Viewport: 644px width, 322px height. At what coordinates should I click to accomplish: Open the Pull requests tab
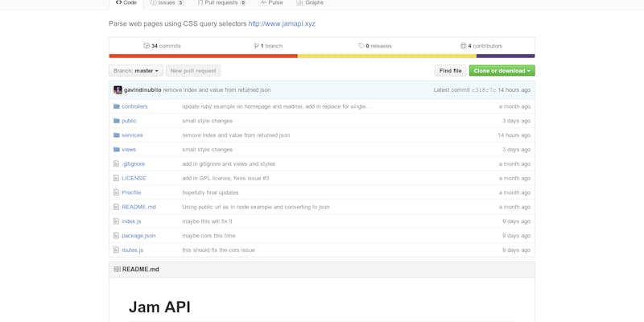pos(221,3)
